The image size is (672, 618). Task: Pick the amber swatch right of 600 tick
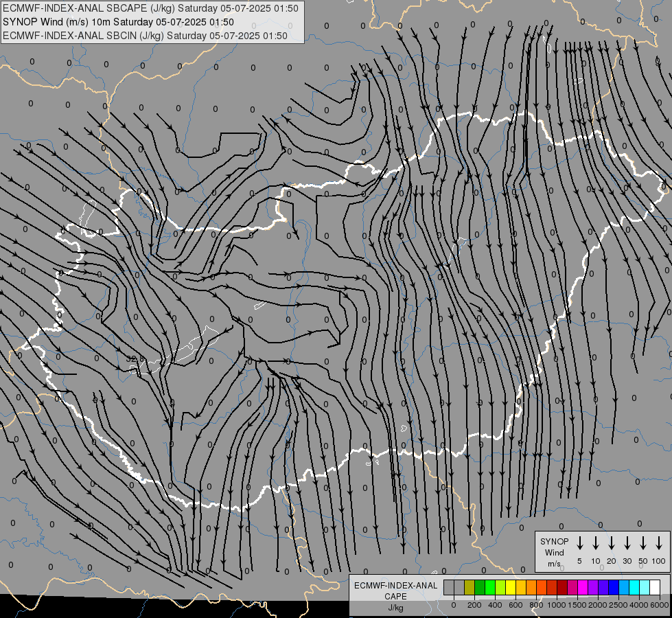[x=521, y=587]
